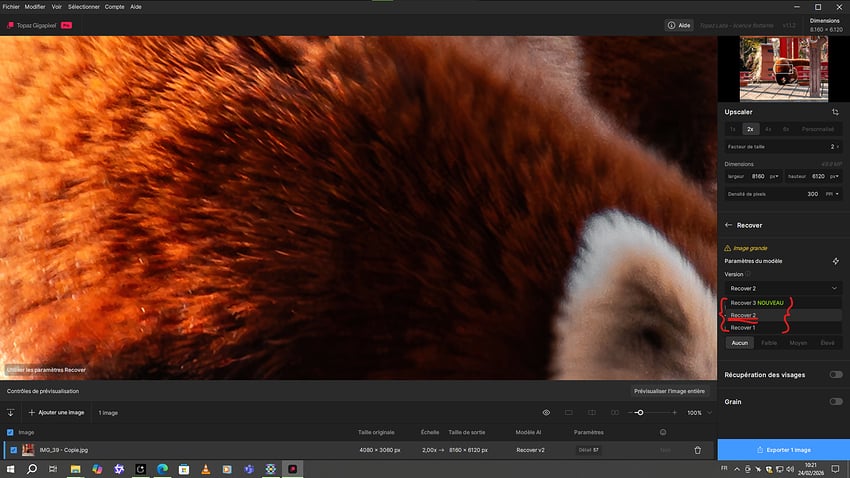Uncheck the IMG_39 - Copie.jpg checkbox
The image size is (850, 478).
pyautogui.click(x=11, y=450)
